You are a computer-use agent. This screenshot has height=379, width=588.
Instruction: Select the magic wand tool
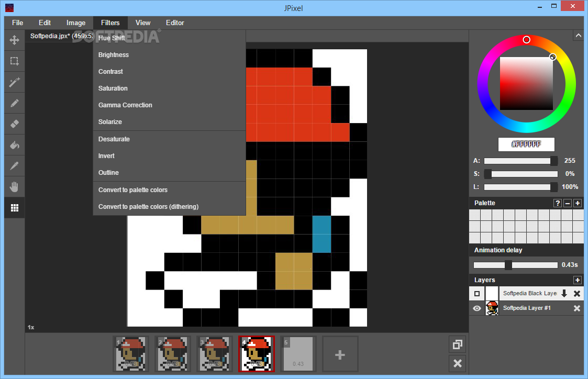coord(15,82)
